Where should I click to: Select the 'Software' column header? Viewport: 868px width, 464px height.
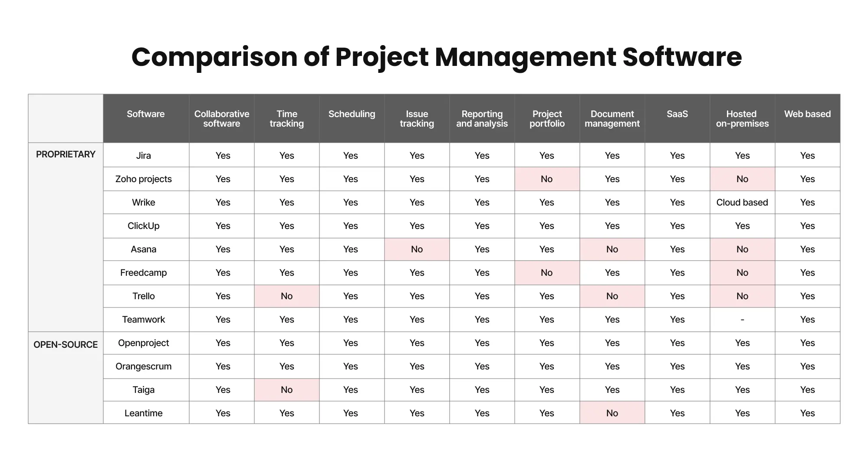pyautogui.click(x=145, y=114)
